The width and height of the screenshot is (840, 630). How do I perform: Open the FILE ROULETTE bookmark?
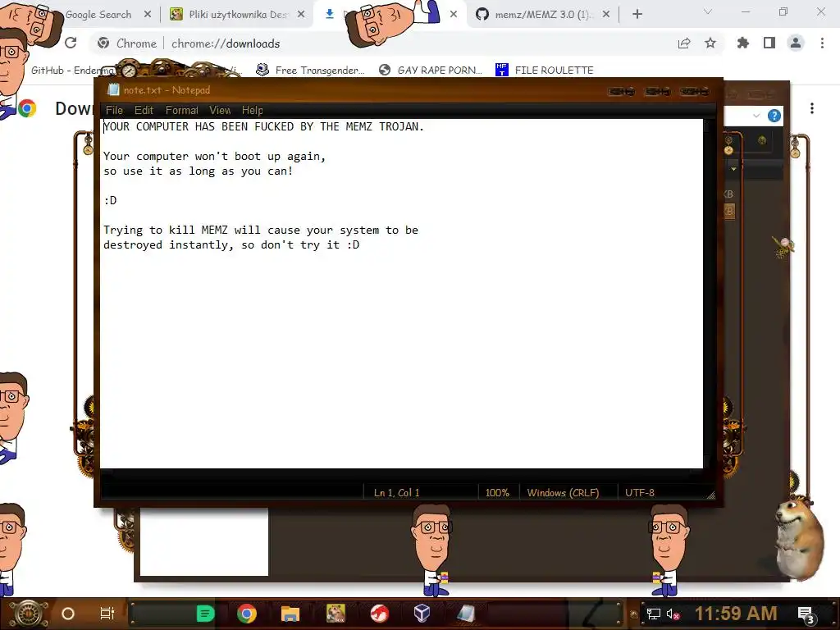[x=545, y=71]
